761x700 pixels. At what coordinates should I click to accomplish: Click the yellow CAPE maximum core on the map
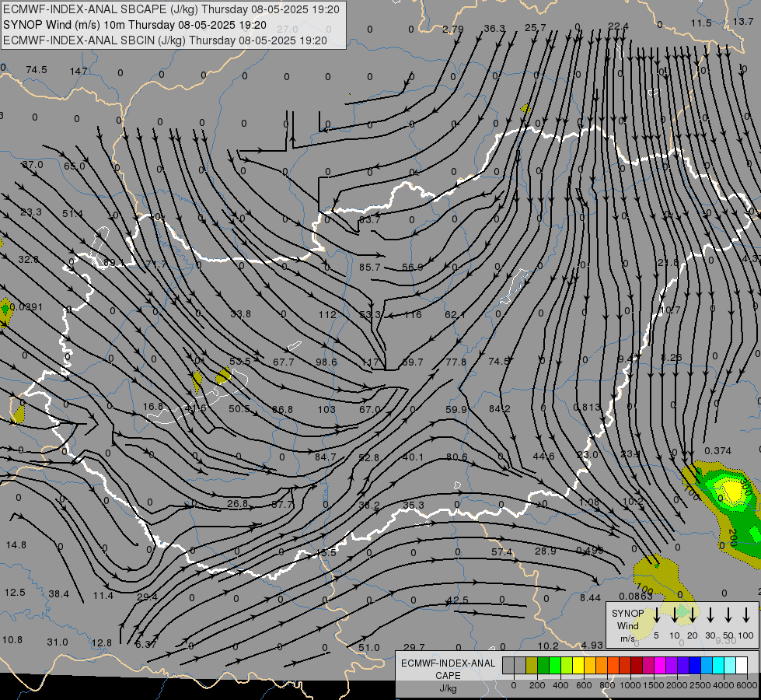(731, 491)
